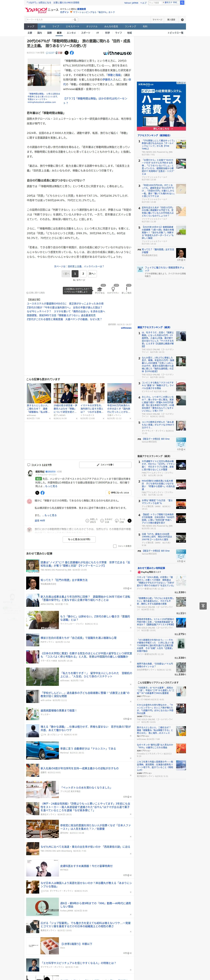210x980 pixels.
Task: Open the settings gear icon in header
Action: point(182,20)
